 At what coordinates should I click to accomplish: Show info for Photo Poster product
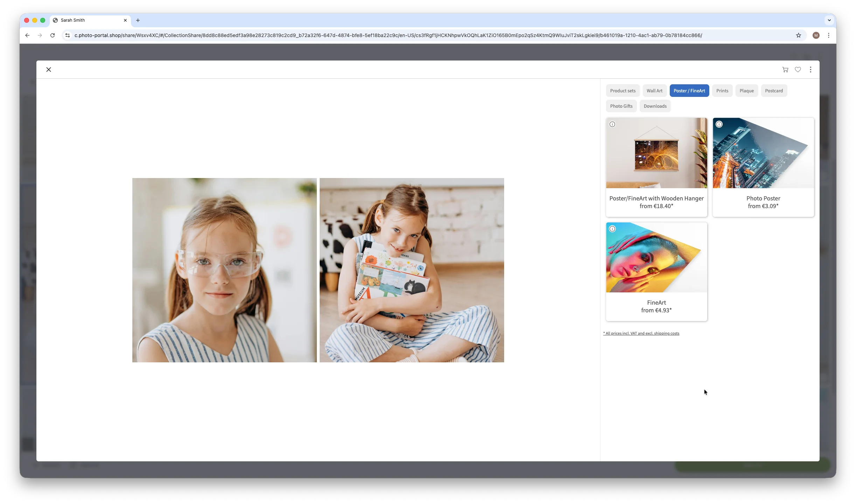[x=719, y=125]
